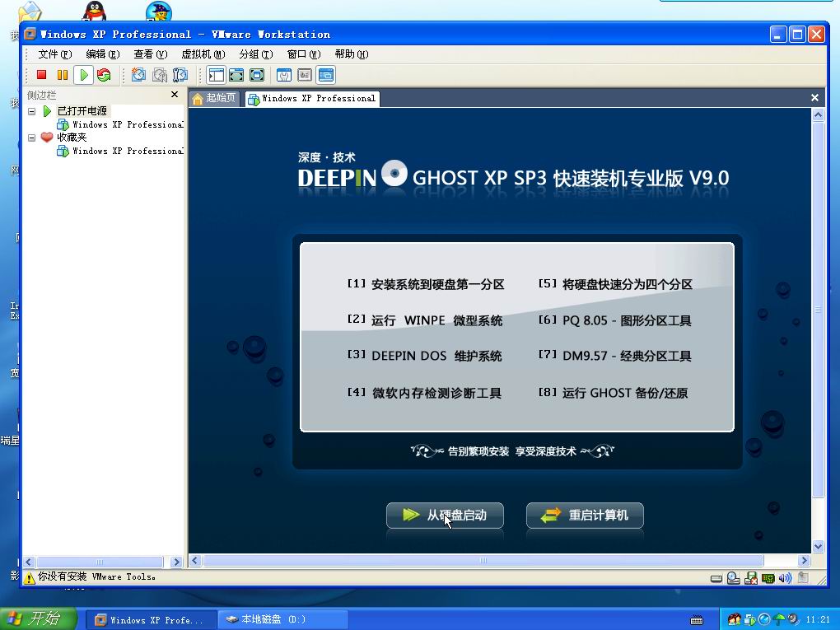Click the taskbar clock 11:21
The height and width of the screenshot is (630, 840).
click(x=818, y=620)
